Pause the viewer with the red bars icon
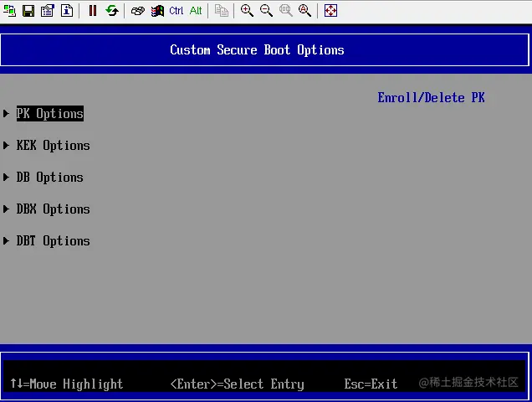 pos(92,11)
